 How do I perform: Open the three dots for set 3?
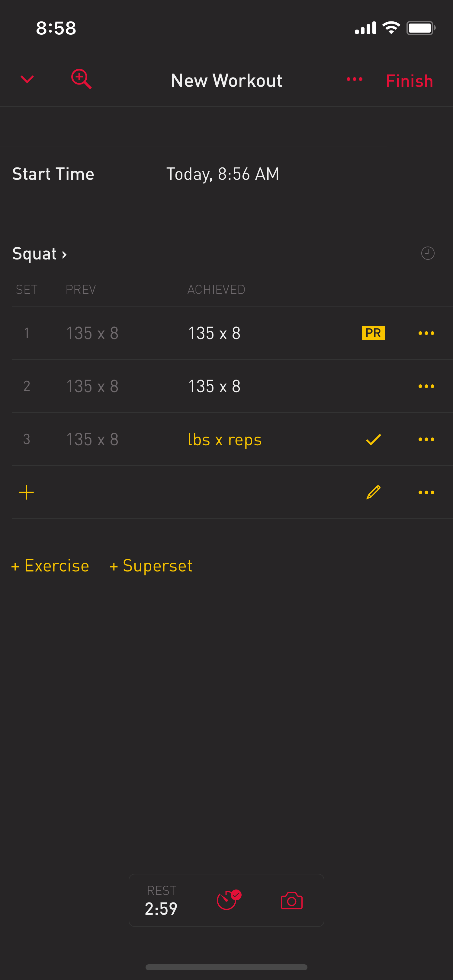[x=426, y=439]
